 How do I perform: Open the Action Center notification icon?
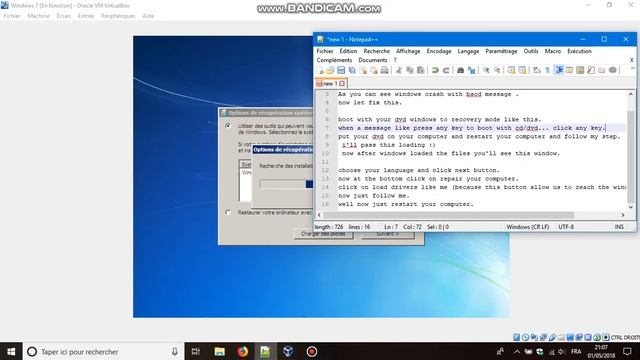(x=627, y=351)
